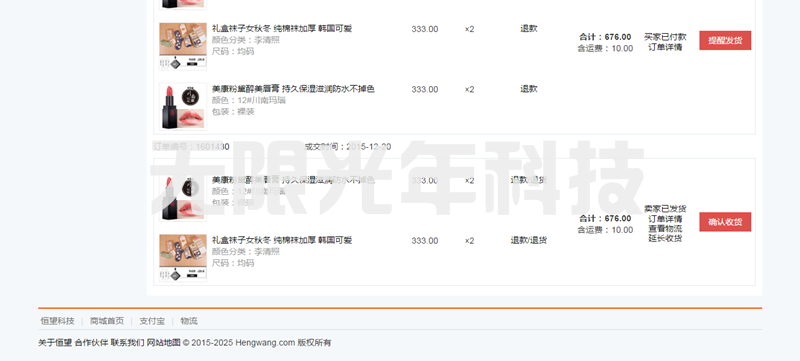Open 合作伙伴 page
The width and height of the screenshot is (800, 361).
point(91,343)
